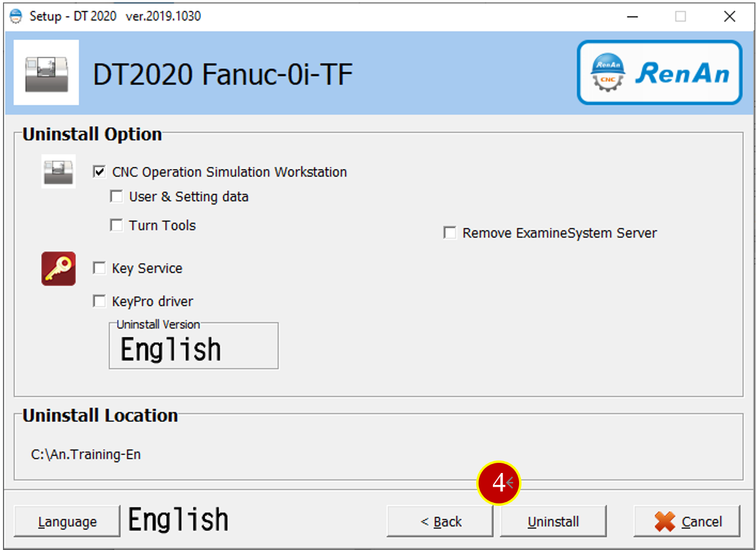The height and width of the screenshot is (550, 756).
Task: Tick the Turn Tools checkbox
Action: click(x=116, y=225)
